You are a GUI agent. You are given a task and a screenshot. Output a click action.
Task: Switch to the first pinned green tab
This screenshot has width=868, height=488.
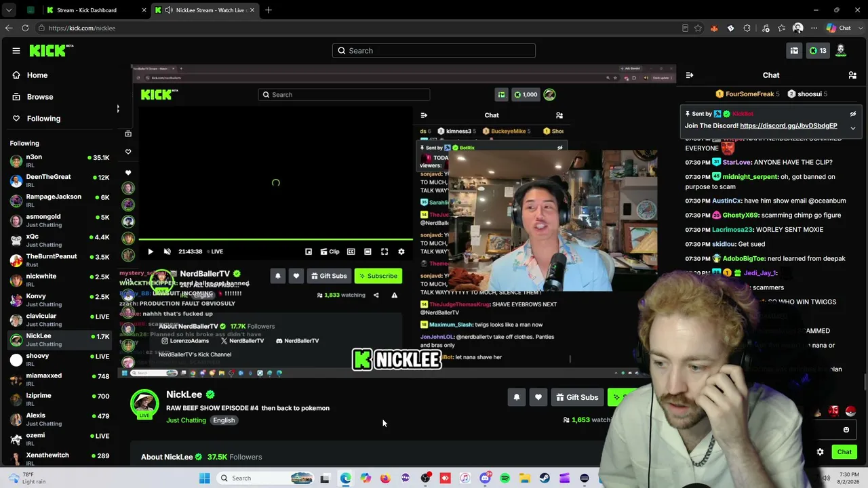click(x=31, y=10)
